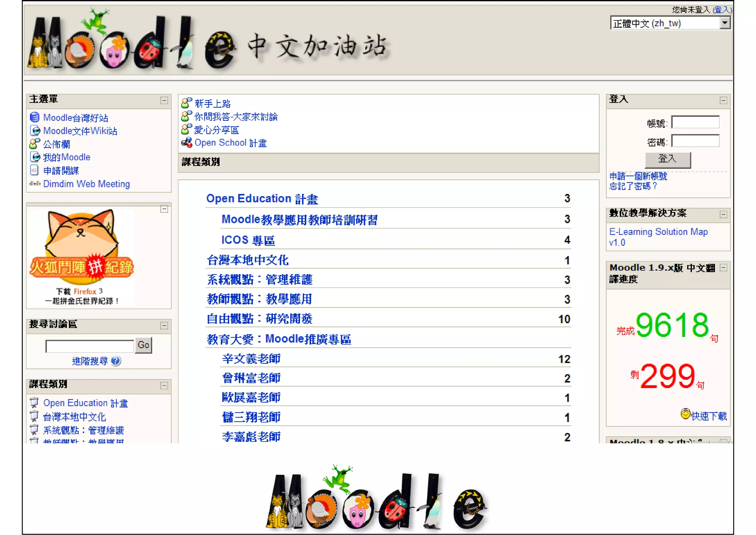The height and width of the screenshot is (535, 756).
Task: Open the 正體中文 language dropdown
Action: point(725,23)
